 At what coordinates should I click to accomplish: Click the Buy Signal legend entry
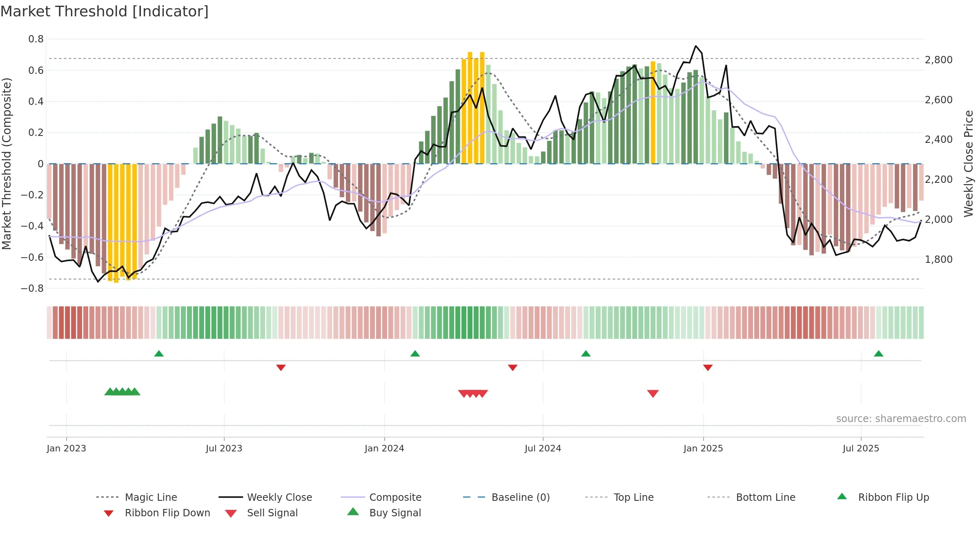point(384,513)
